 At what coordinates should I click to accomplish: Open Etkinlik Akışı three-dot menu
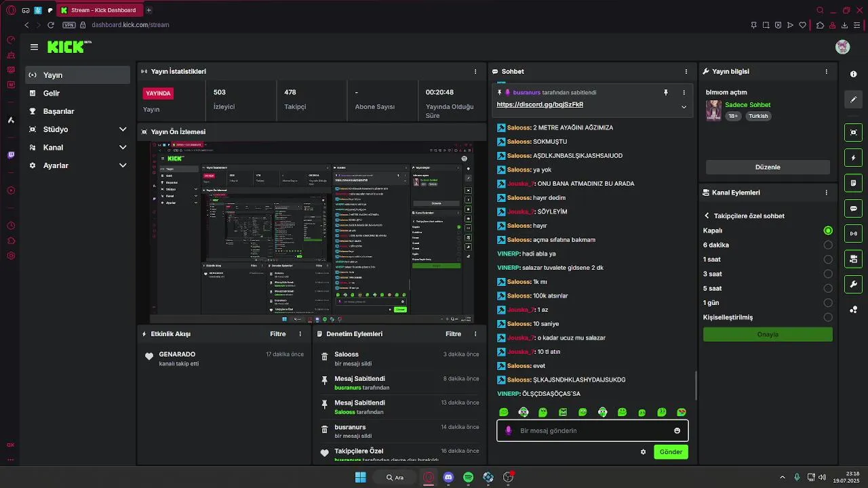coord(300,334)
